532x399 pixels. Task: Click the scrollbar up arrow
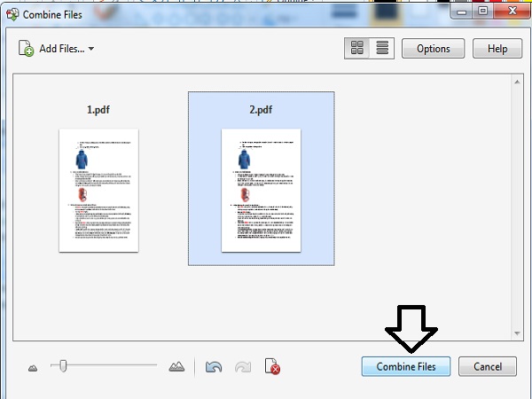pos(517,82)
